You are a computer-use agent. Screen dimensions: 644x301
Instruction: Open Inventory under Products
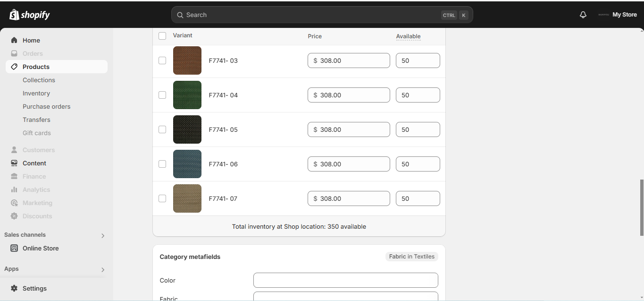point(36,93)
